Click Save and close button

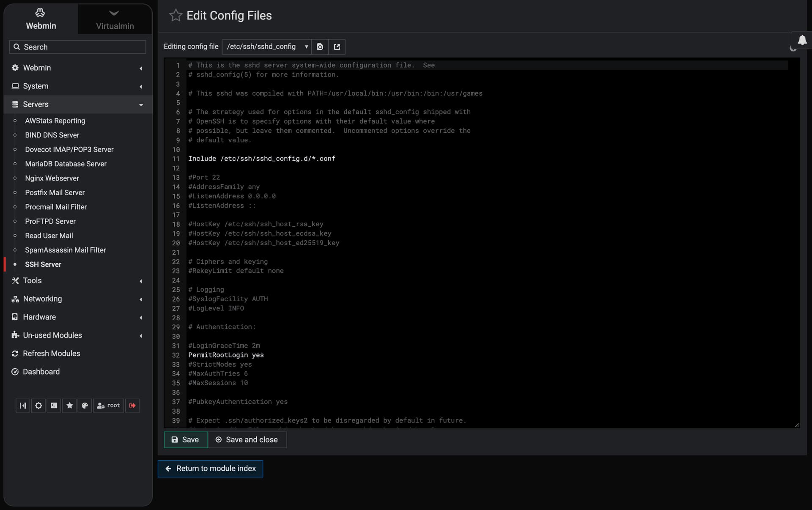tap(247, 440)
